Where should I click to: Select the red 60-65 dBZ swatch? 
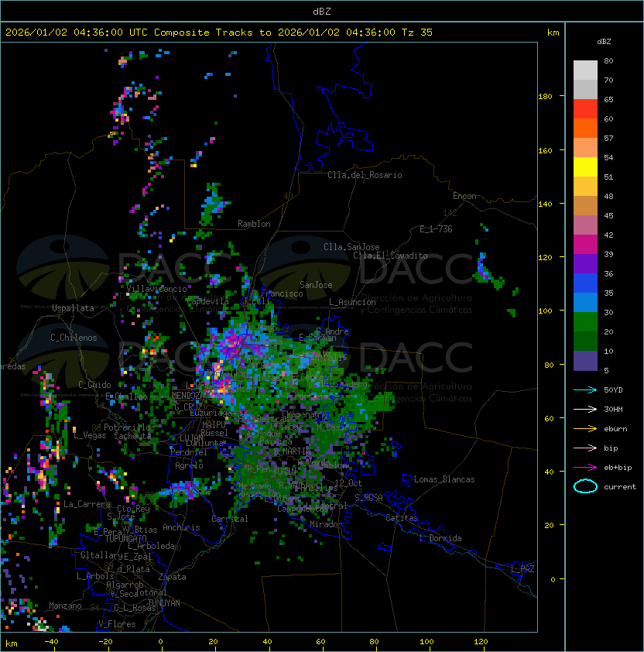[585, 109]
